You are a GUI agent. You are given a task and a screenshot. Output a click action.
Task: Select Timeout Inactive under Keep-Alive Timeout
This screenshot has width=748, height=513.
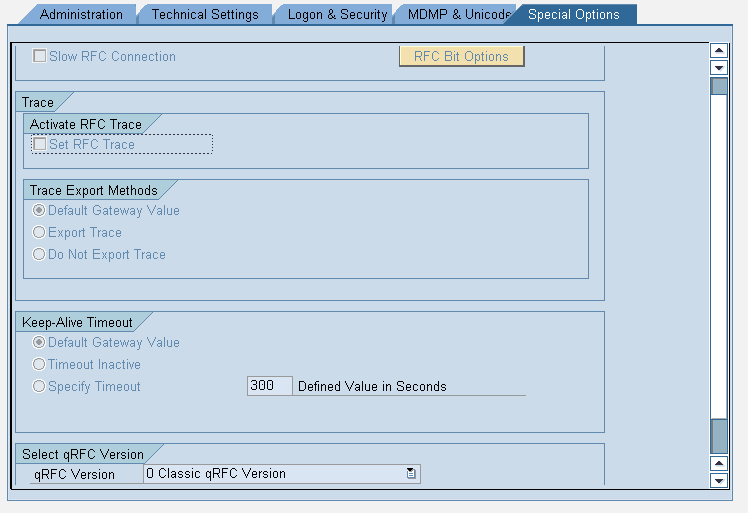click(39, 365)
